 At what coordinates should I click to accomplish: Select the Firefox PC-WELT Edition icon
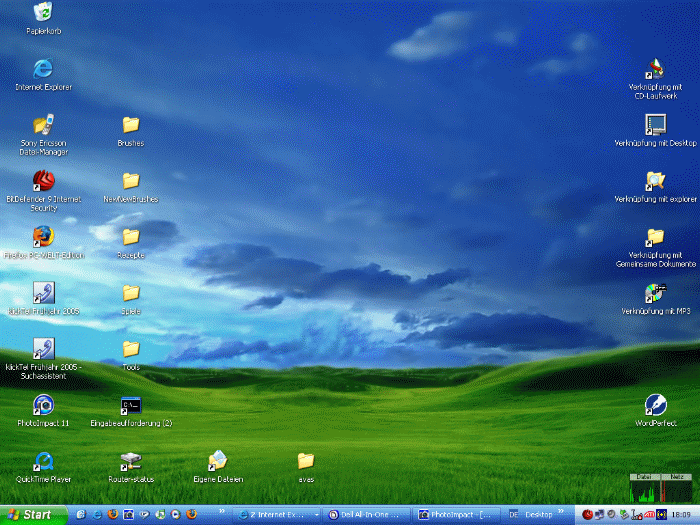click(43, 236)
